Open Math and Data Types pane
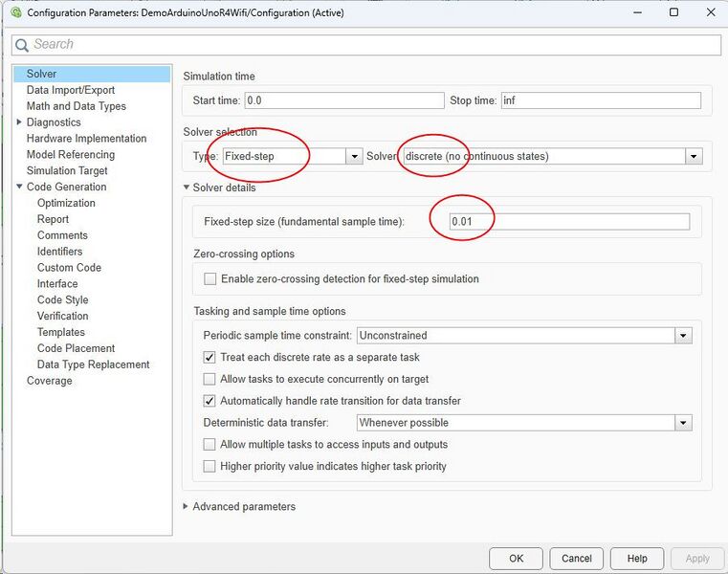 coord(77,106)
